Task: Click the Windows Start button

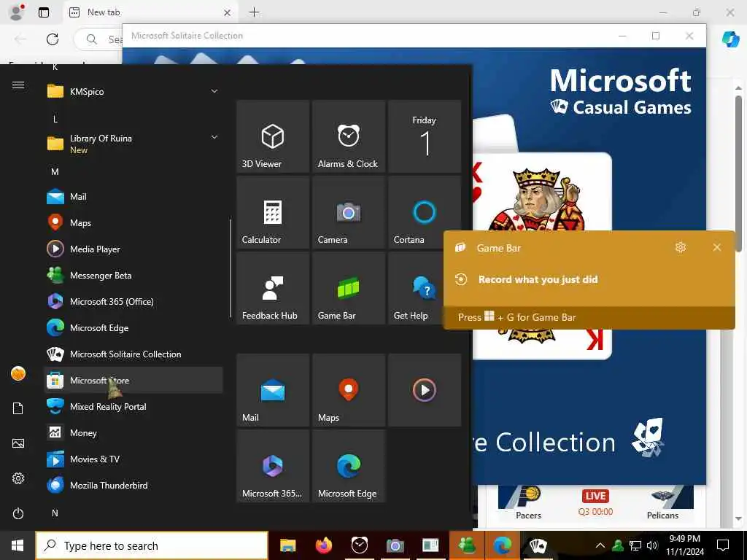Action: [18, 545]
